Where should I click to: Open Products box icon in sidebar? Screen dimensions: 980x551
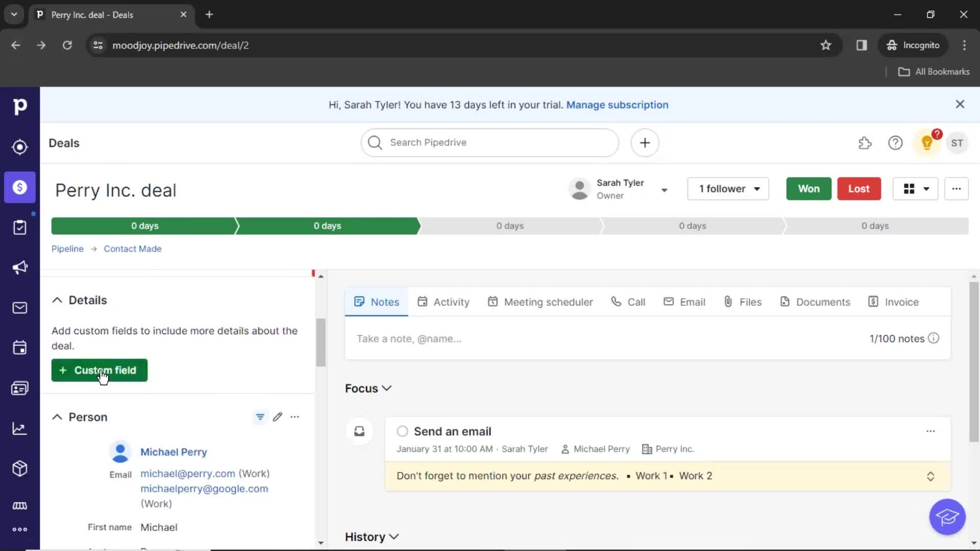(19, 468)
